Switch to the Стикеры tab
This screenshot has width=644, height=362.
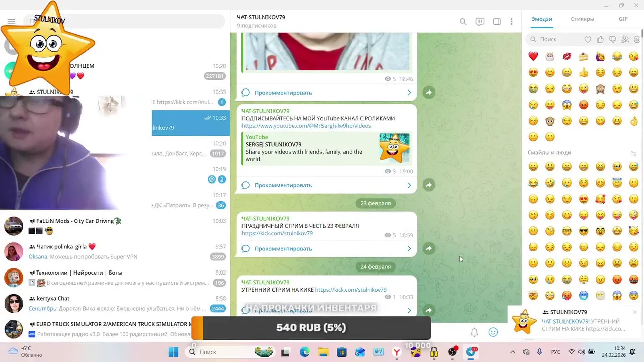pos(582,19)
